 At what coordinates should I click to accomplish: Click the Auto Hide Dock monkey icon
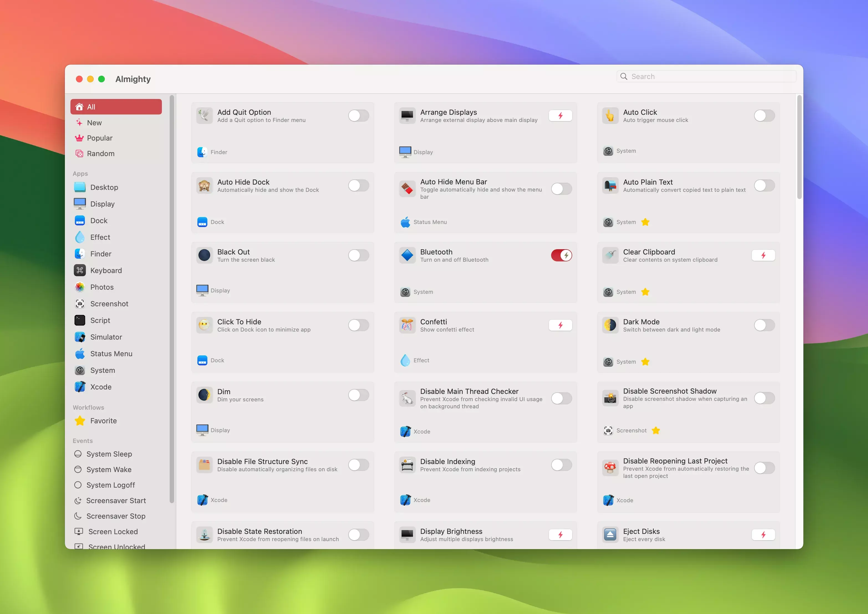coord(204,186)
